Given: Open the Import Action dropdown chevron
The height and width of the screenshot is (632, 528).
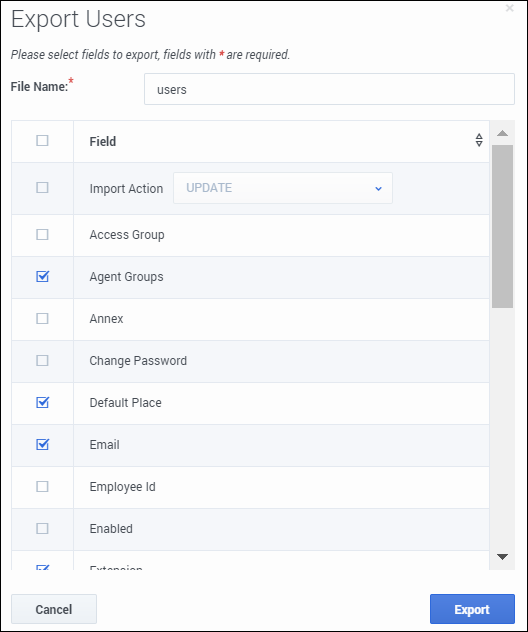Looking at the screenshot, I should coord(378,188).
